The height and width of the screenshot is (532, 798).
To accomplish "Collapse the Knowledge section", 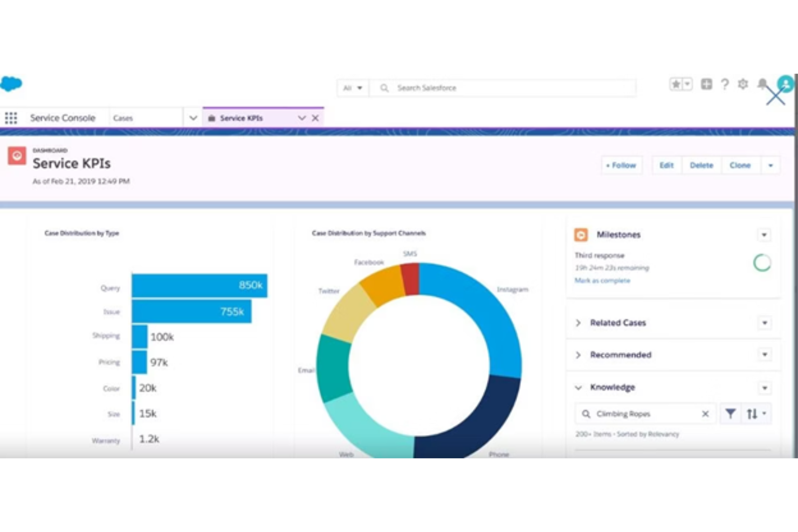I will 579,388.
